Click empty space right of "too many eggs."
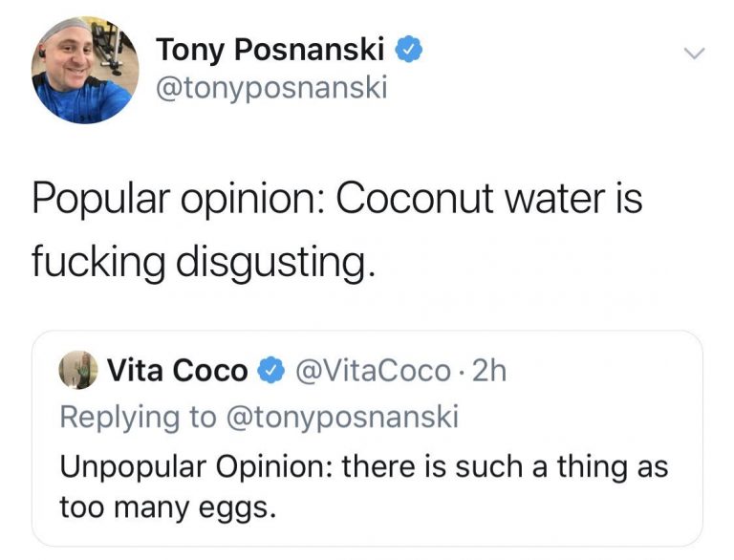Image resolution: width=734 pixels, height=560 pixels. tap(478, 506)
